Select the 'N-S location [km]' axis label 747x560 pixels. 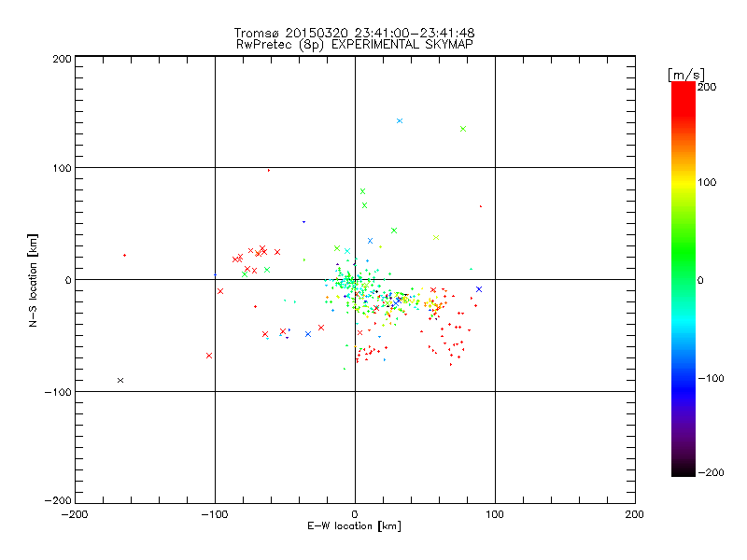click(x=33, y=280)
